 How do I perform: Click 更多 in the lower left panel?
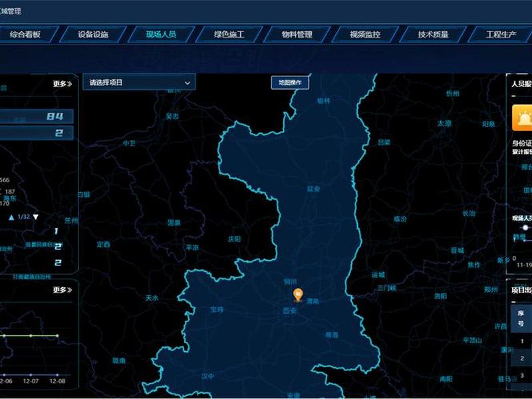pos(62,290)
